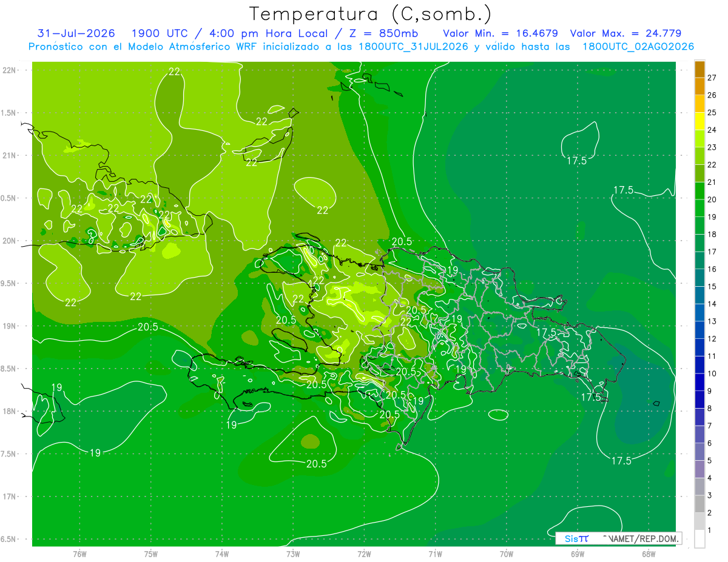
Task: Click the legend scale number 2
Action: [710, 513]
